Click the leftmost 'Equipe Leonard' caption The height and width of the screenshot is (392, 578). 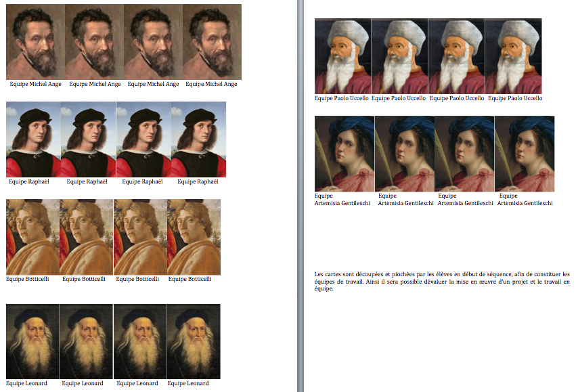tap(26, 383)
